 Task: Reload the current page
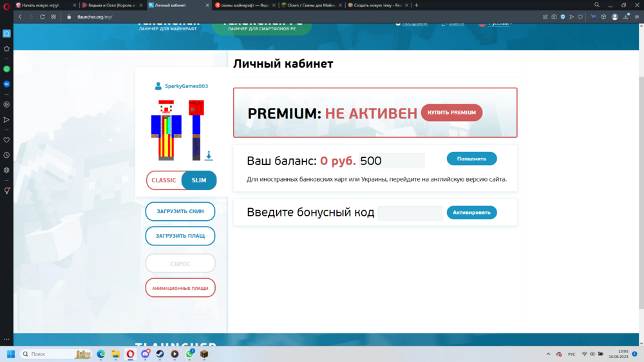[x=43, y=17]
